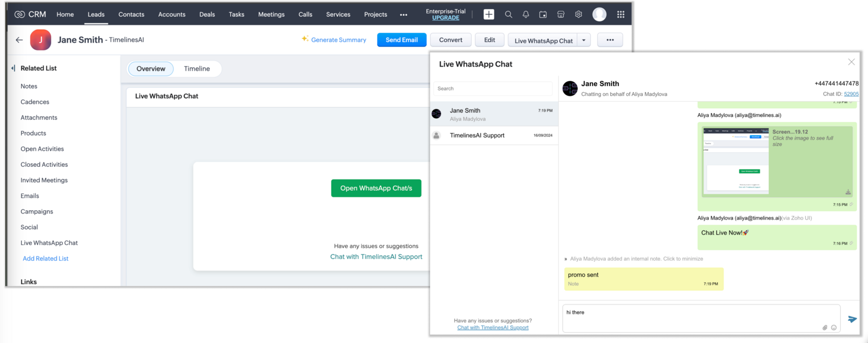Open more modules ellipsis in navigation bar

pos(404,15)
